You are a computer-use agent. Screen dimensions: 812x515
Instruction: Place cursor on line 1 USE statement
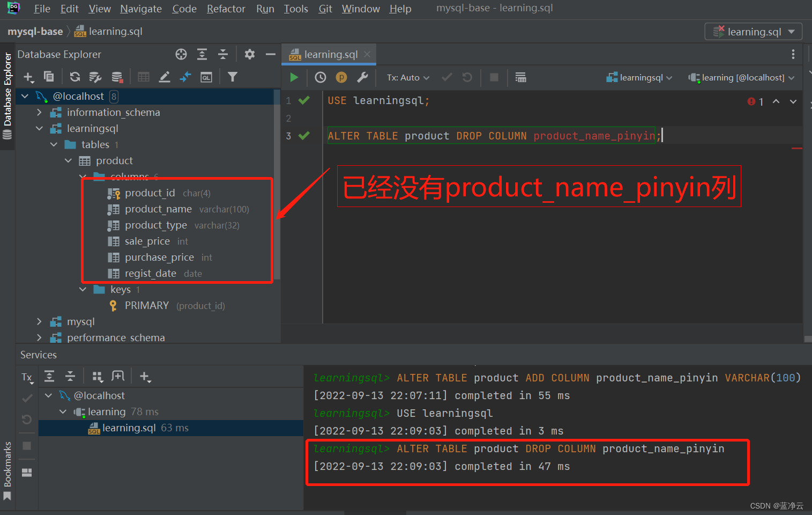point(378,100)
